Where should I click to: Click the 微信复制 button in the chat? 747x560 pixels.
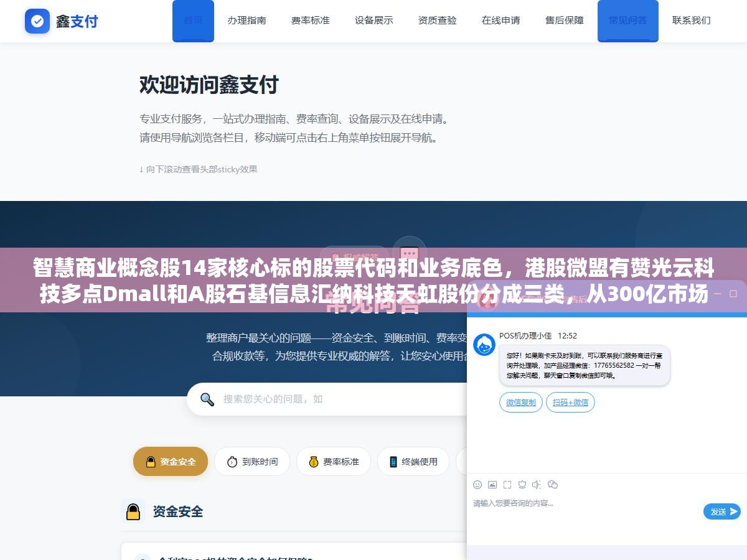click(521, 403)
